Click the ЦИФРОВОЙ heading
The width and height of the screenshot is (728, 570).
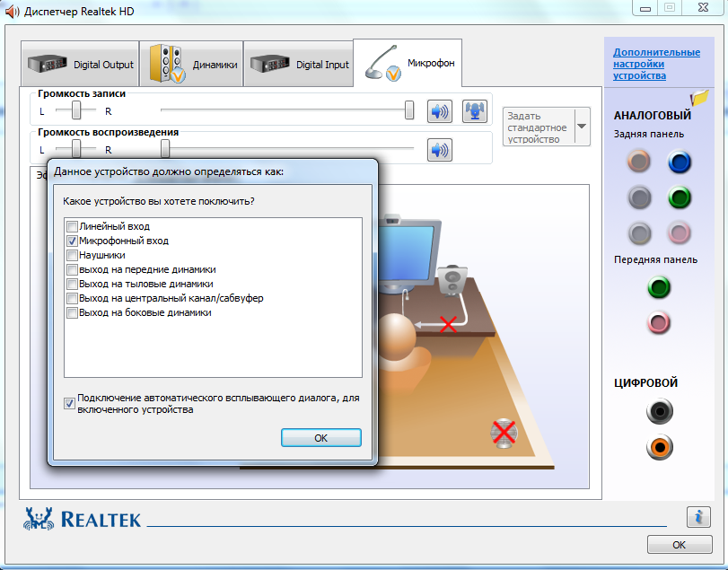point(645,383)
